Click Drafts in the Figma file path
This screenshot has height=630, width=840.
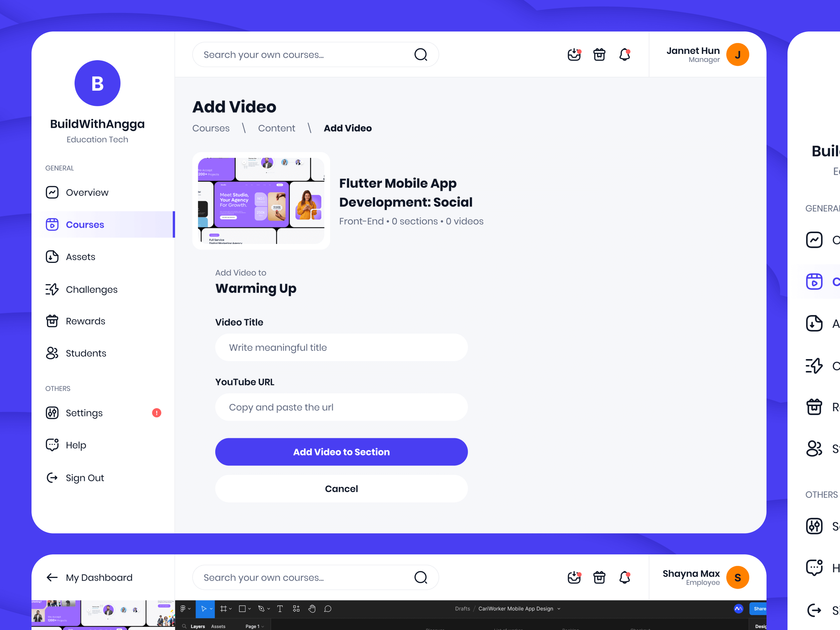463,608
